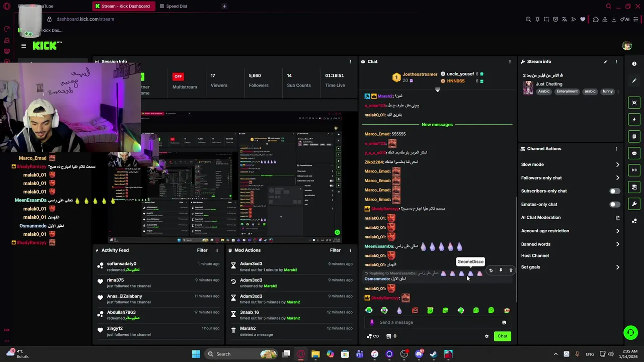Open Activity Feed Filter dropdown
644x362 pixels.
pyautogui.click(x=202, y=250)
